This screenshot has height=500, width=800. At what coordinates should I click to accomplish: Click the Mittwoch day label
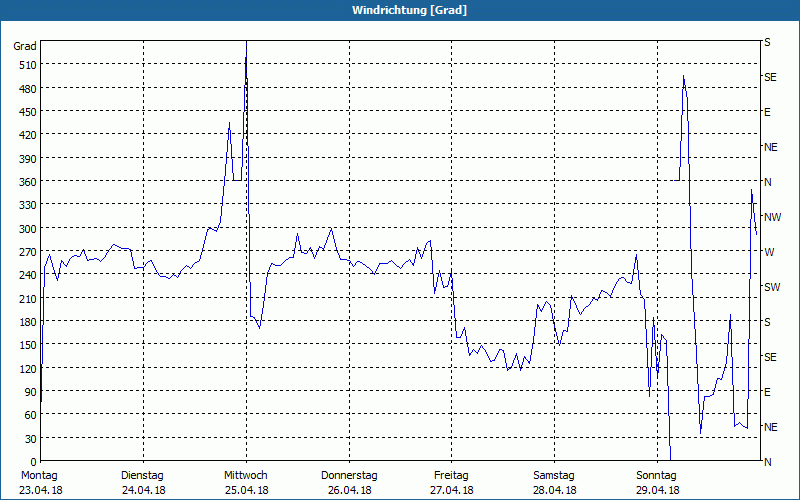click(x=246, y=476)
